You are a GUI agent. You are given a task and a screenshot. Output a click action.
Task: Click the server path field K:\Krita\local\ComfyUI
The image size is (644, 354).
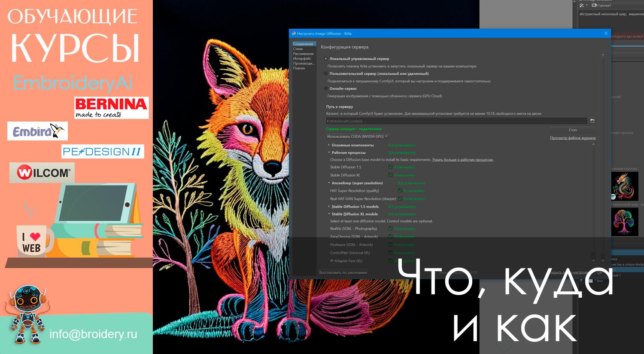pyautogui.click(x=456, y=121)
